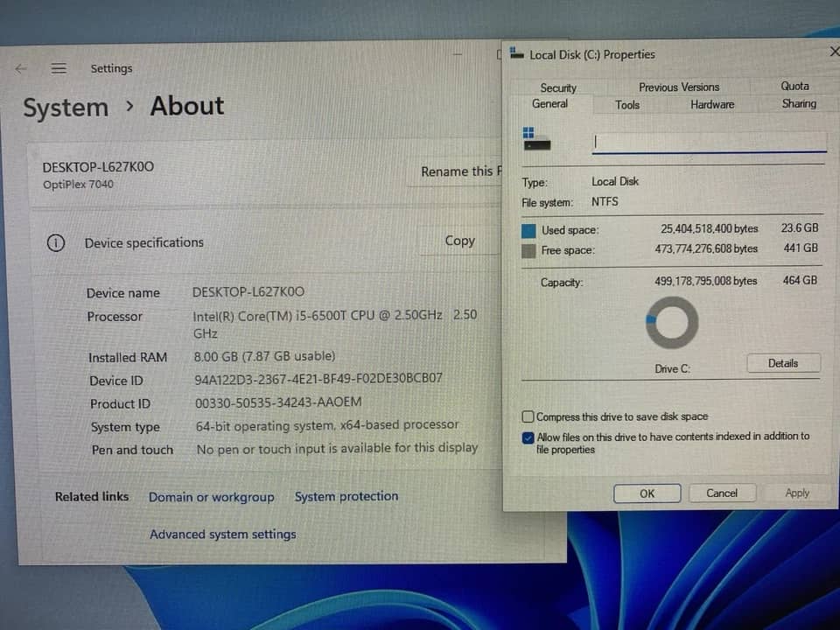Click Cancel in Local Disk Properties
This screenshot has width=840, height=630.
pyautogui.click(x=722, y=493)
